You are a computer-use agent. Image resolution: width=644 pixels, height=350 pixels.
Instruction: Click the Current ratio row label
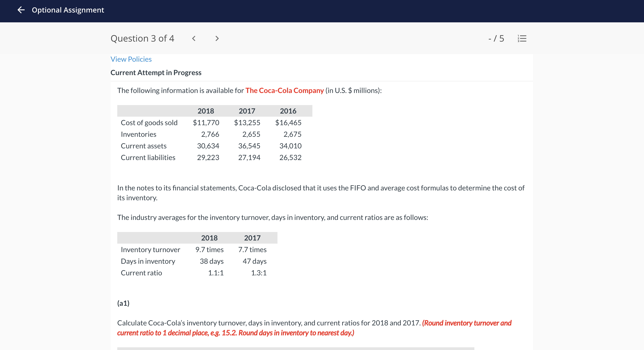pos(141,273)
